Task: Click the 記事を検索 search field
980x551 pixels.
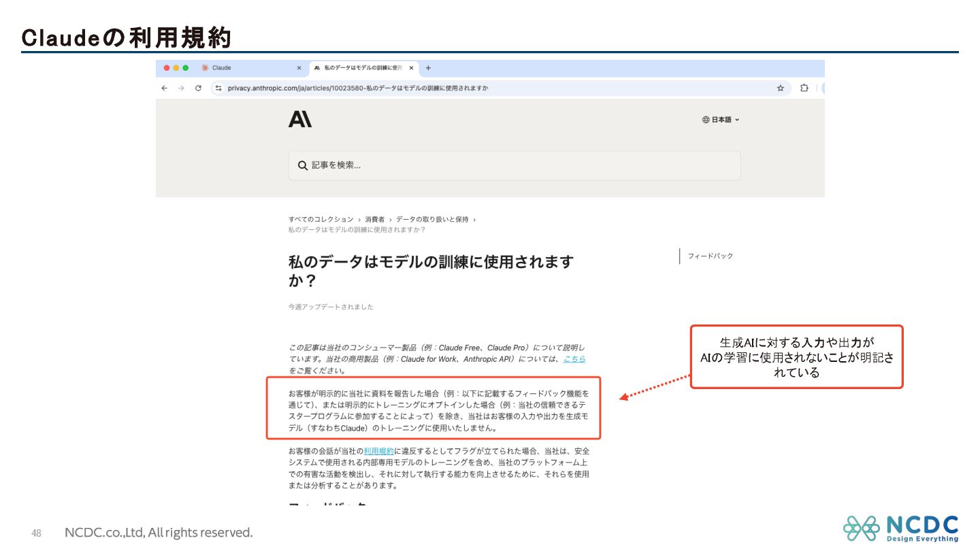Action: (x=514, y=165)
